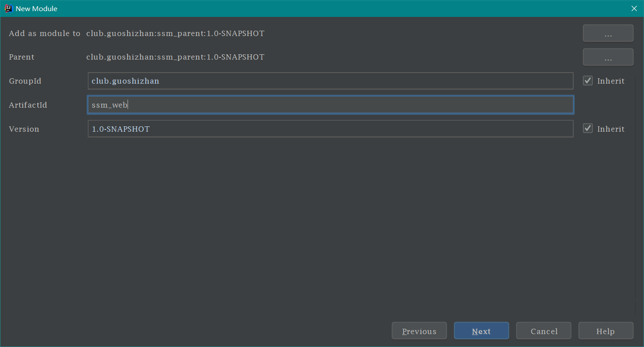644x347 pixels.
Task: Click the ArtifactId label
Action: point(28,105)
